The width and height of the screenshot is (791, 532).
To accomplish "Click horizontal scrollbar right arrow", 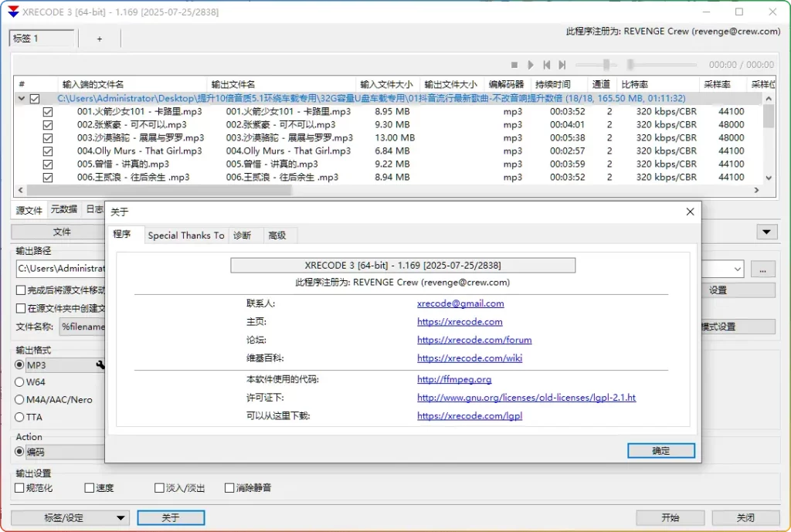I will (756, 190).
